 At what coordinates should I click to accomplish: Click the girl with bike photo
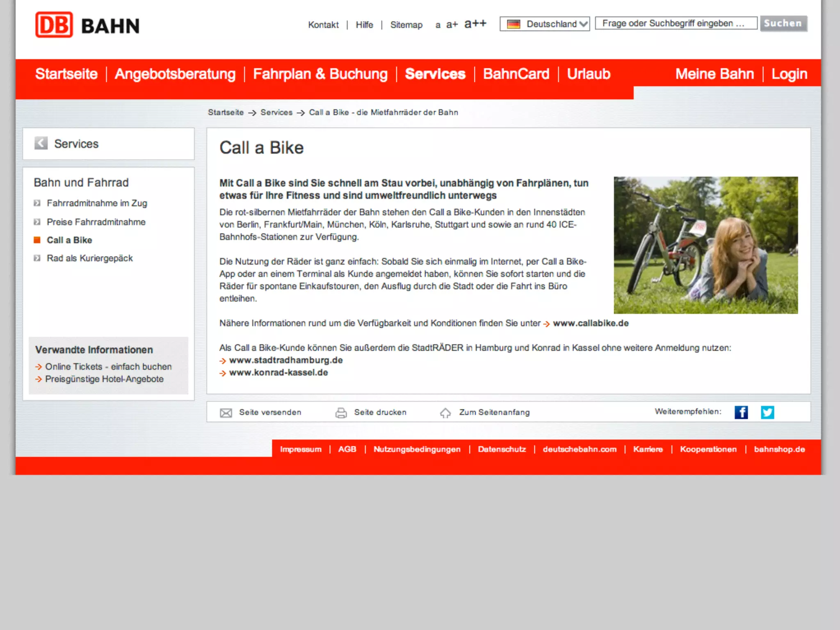pos(705,245)
